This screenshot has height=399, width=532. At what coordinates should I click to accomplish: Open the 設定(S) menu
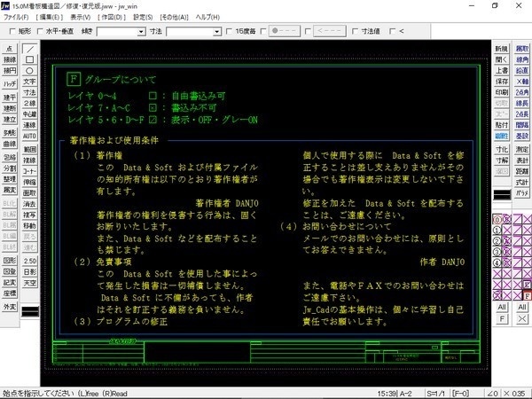click(143, 17)
